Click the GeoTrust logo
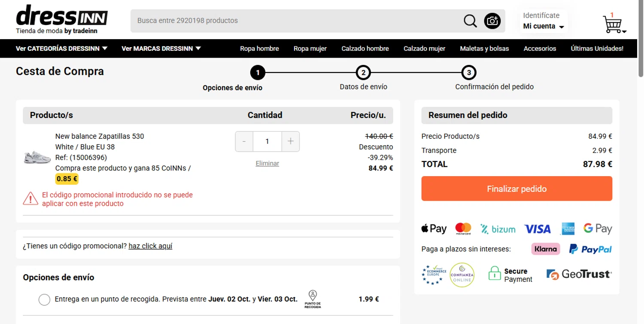Image resolution: width=644 pixels, height=324 pixels. (x=579, y=274)
